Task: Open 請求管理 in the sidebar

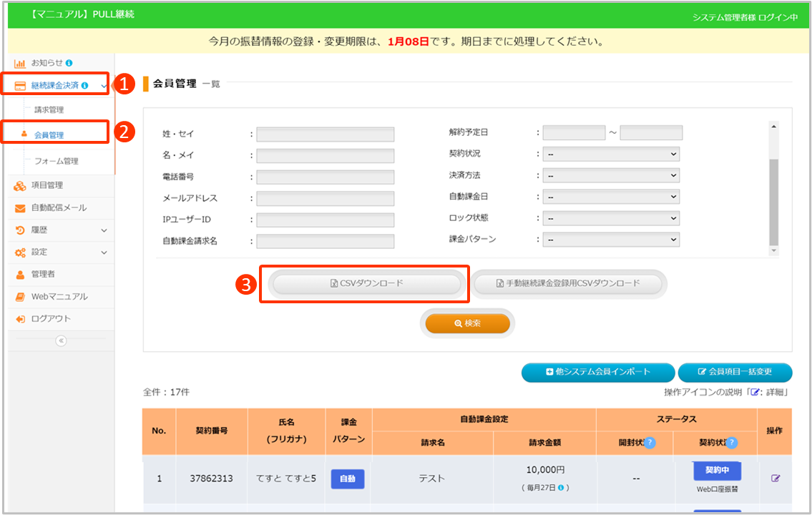Action: (49, 110)
